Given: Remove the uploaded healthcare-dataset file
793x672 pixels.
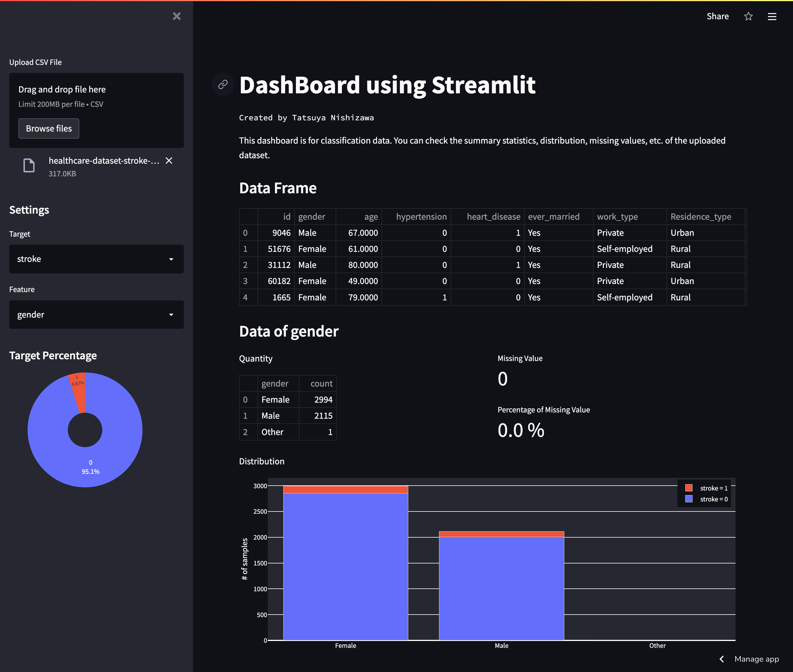Looking at the screenshot, I should click(169, 161).
